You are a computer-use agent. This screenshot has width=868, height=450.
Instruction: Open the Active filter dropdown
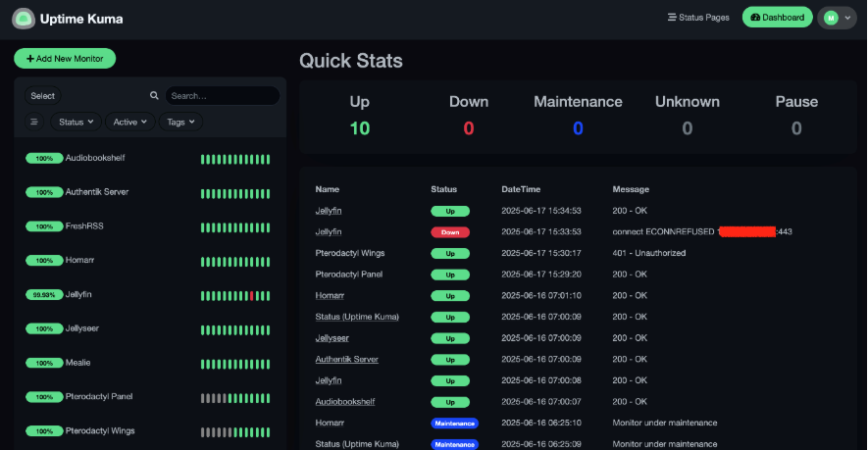[129, 122]
